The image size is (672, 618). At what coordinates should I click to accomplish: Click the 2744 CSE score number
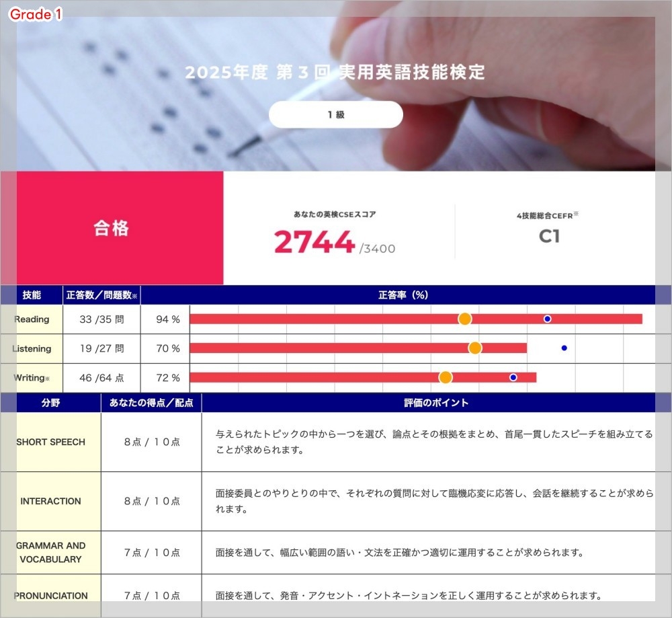[314, 242]
